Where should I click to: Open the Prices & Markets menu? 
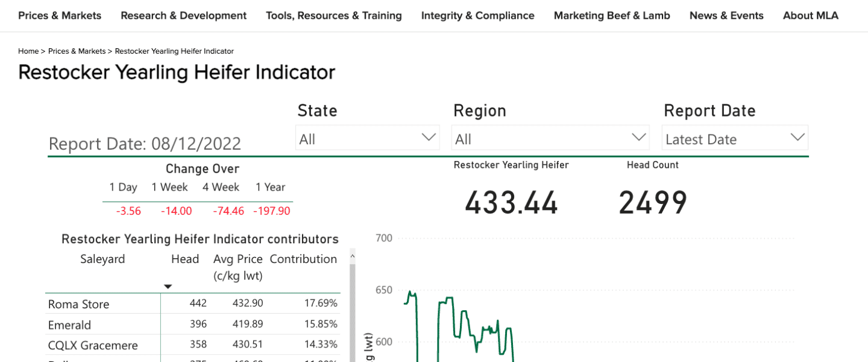click(60, 16)
